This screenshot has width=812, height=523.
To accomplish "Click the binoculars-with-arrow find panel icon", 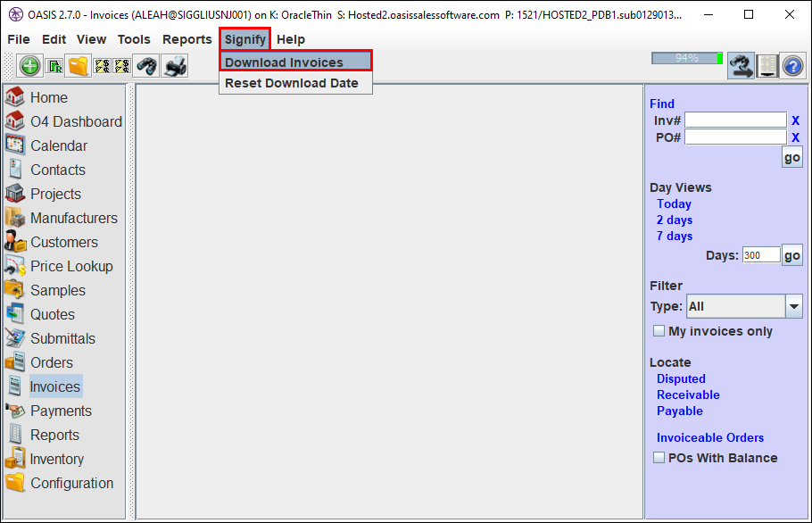I will [741, 66].
